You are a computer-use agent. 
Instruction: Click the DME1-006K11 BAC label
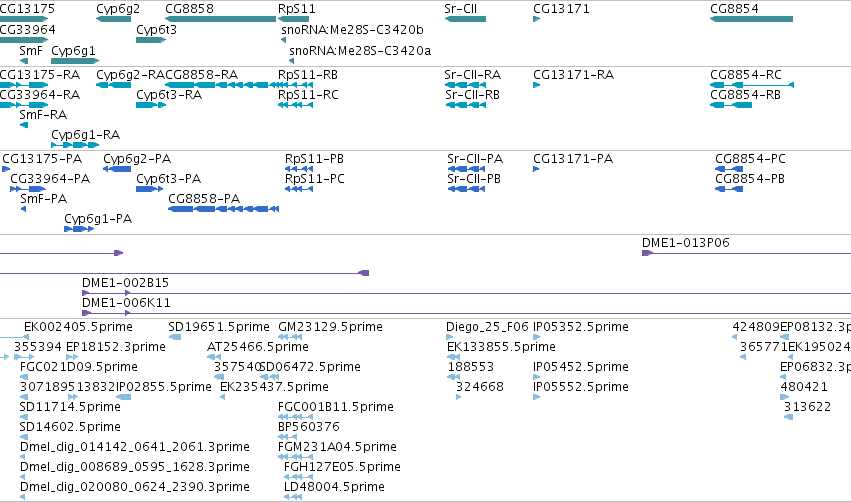[x=126, y=303]
